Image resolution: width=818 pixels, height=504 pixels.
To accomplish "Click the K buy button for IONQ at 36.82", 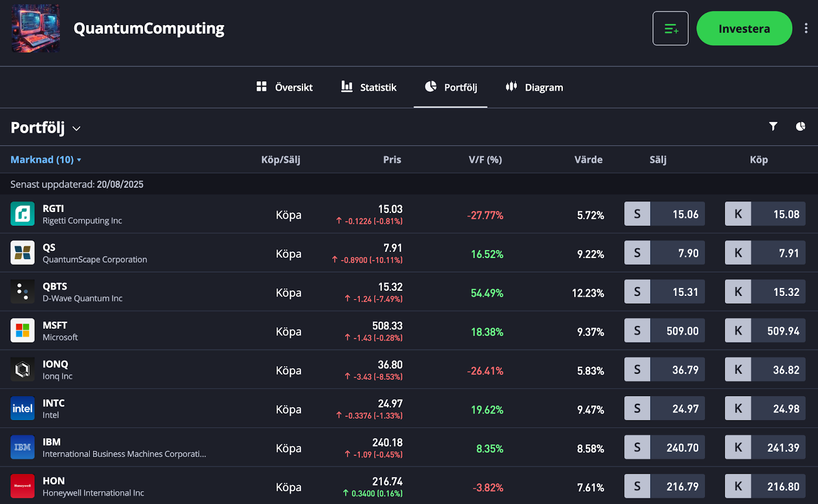I will point(765,370).
